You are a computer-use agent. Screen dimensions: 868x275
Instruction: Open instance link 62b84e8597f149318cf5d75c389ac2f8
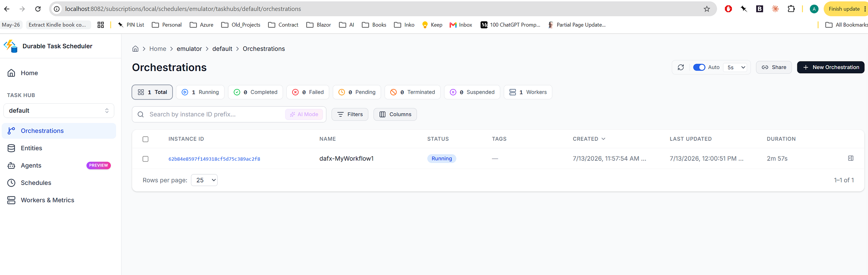[214, 159]
